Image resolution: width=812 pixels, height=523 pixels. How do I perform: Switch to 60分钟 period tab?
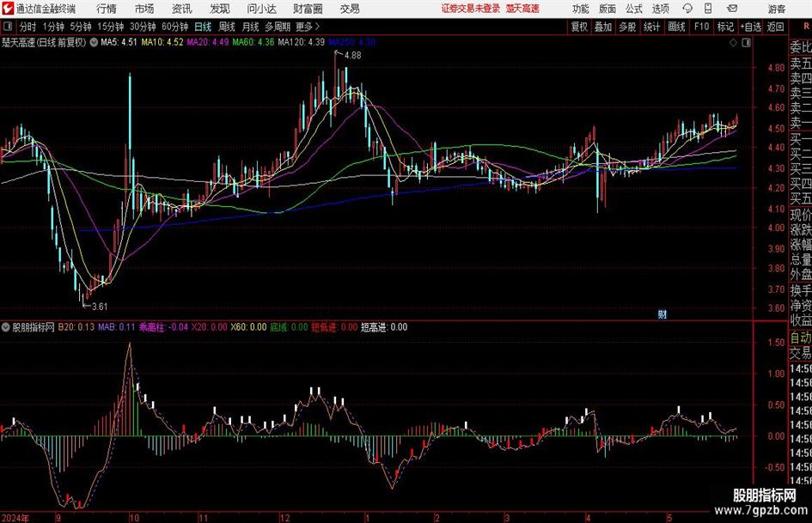[174, 27]
